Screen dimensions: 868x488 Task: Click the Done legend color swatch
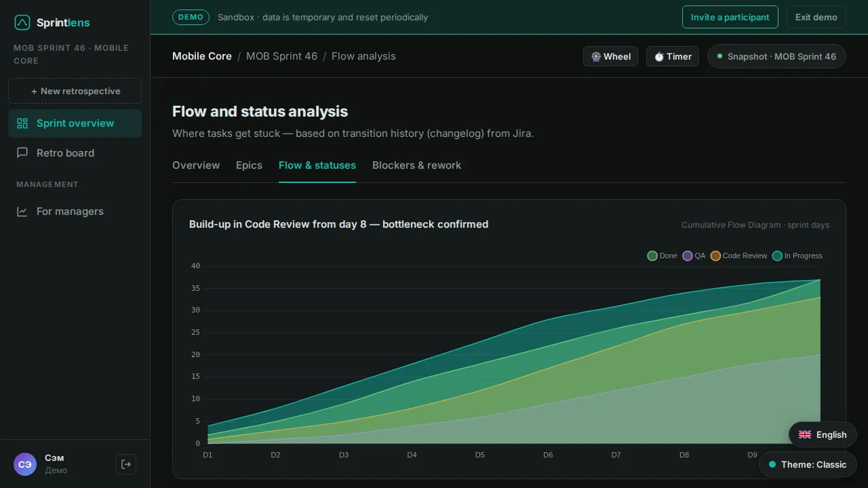pos(652,256)
